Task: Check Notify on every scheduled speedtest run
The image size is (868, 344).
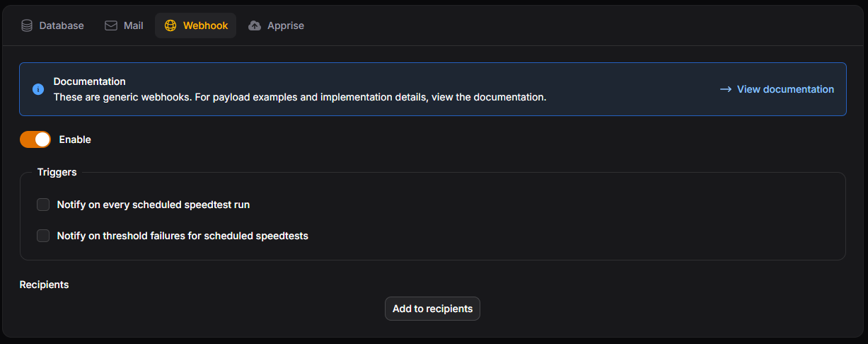Action: click(43, 205)
